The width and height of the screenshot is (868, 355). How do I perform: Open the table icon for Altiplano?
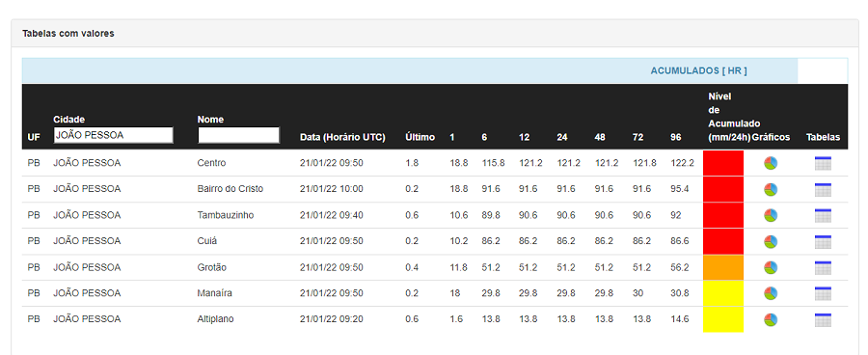click(824, 319)
